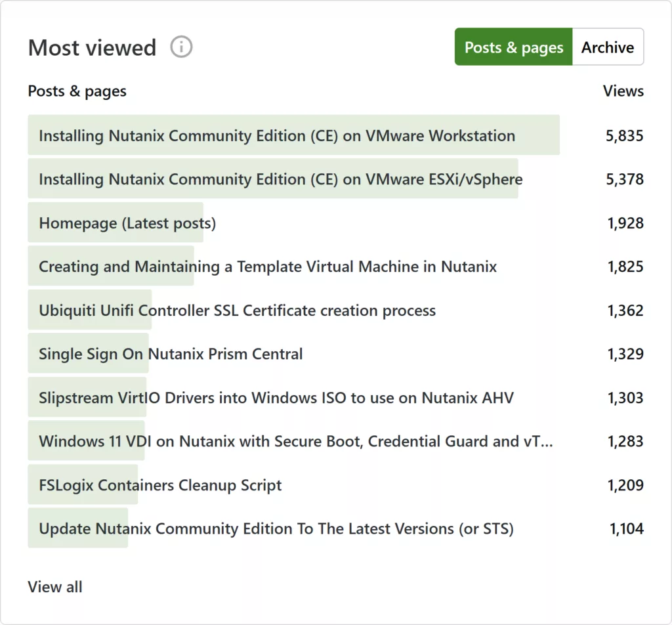Click the 1,104 view count

pos(626,528)
